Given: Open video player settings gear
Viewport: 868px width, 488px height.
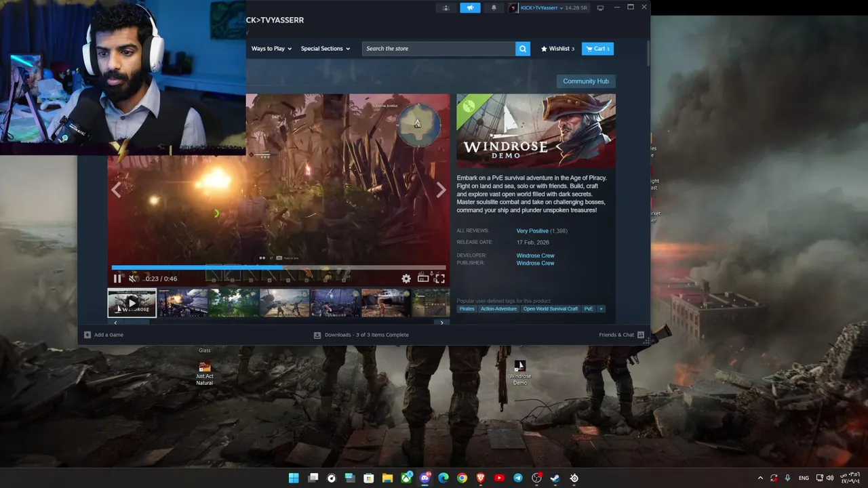Looking at the screenshot, I should 406,279.
